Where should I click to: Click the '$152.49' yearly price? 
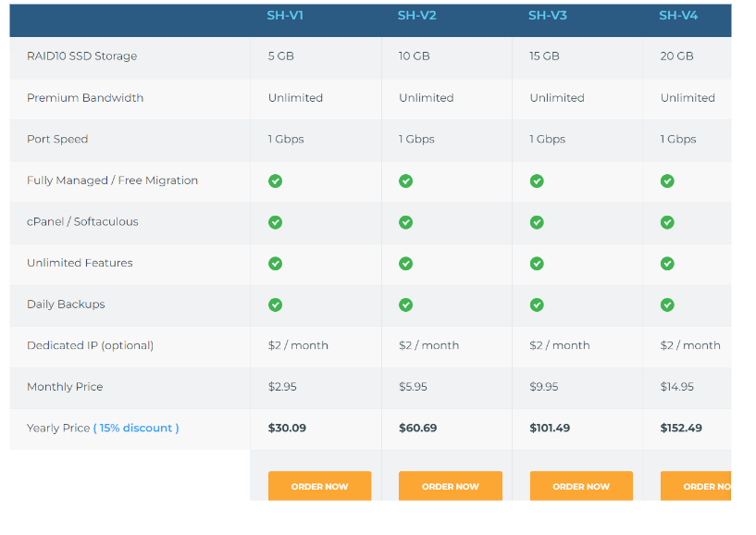[681, 428]
